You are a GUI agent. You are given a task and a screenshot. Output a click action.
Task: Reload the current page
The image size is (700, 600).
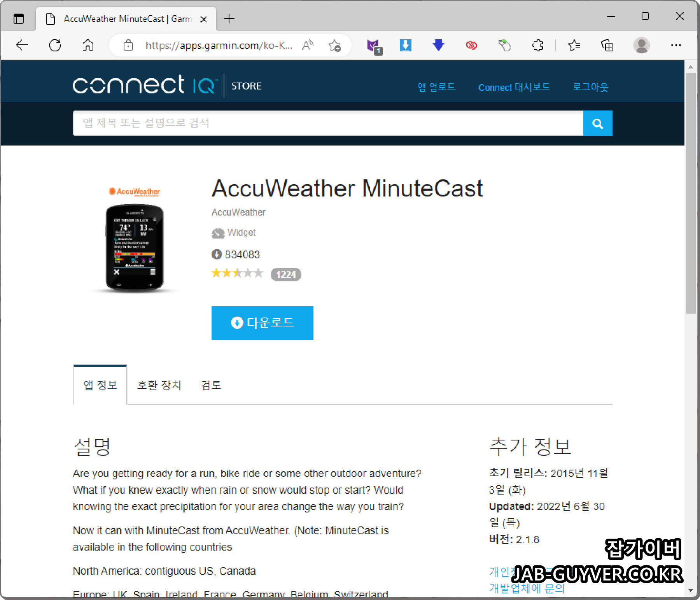coord(55,46)
